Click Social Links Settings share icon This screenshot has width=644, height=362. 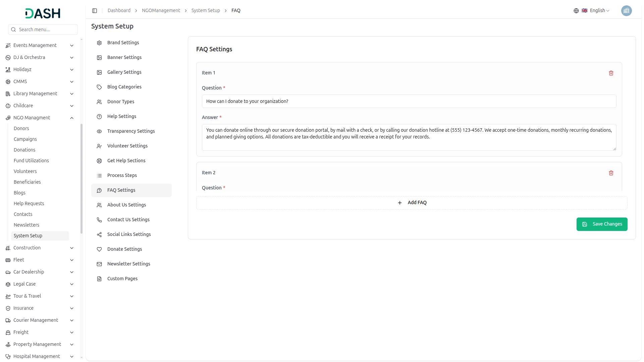point(99,235)
